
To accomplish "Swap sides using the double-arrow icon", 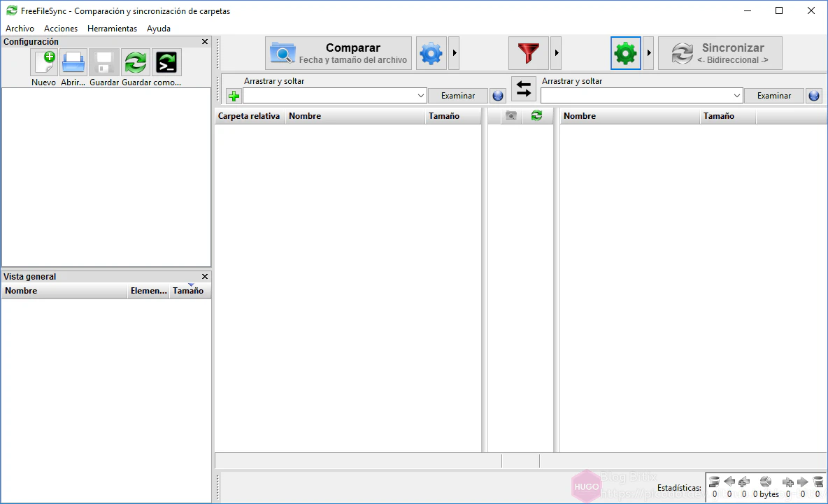I will click(x=523, y=89).
